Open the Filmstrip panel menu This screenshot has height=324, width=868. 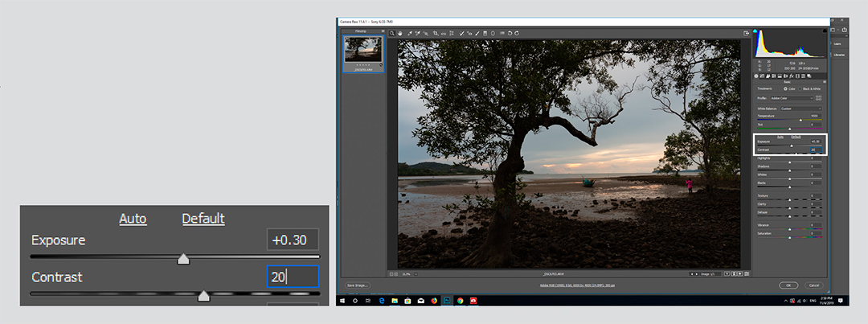(383, 31)
